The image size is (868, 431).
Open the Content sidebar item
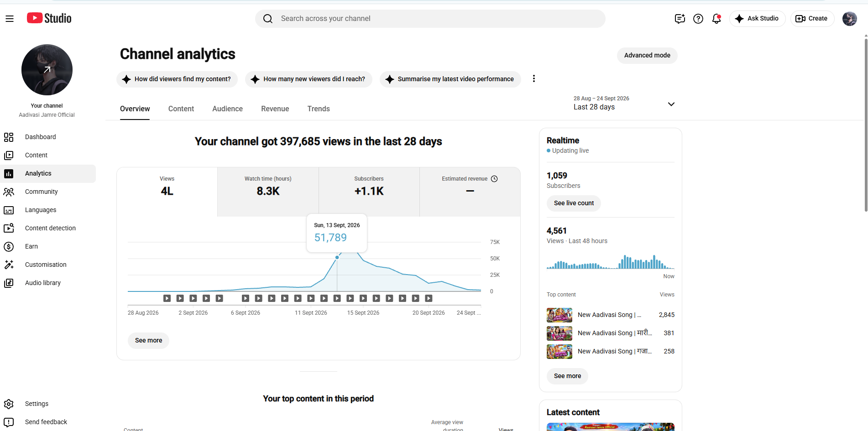coord(48,155)
